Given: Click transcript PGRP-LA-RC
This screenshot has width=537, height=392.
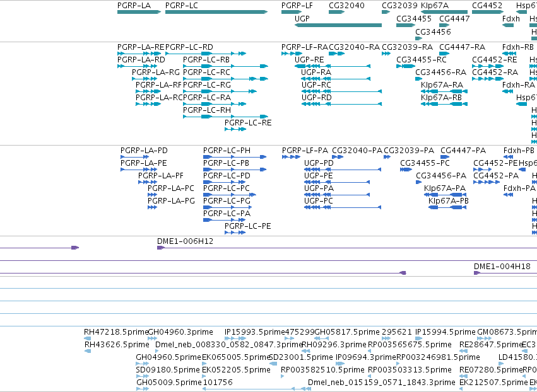Looking at the screenshot, I should (x=159, y=98).
